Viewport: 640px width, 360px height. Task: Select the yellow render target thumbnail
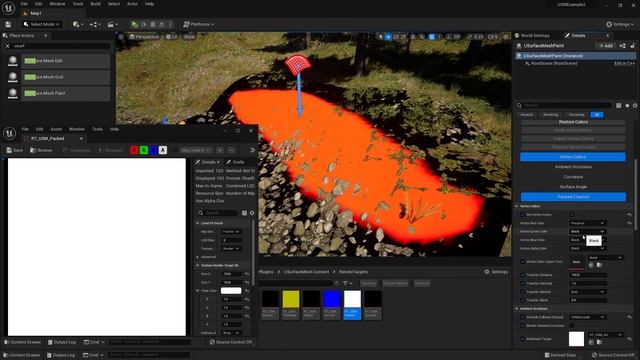coord(291,299)
